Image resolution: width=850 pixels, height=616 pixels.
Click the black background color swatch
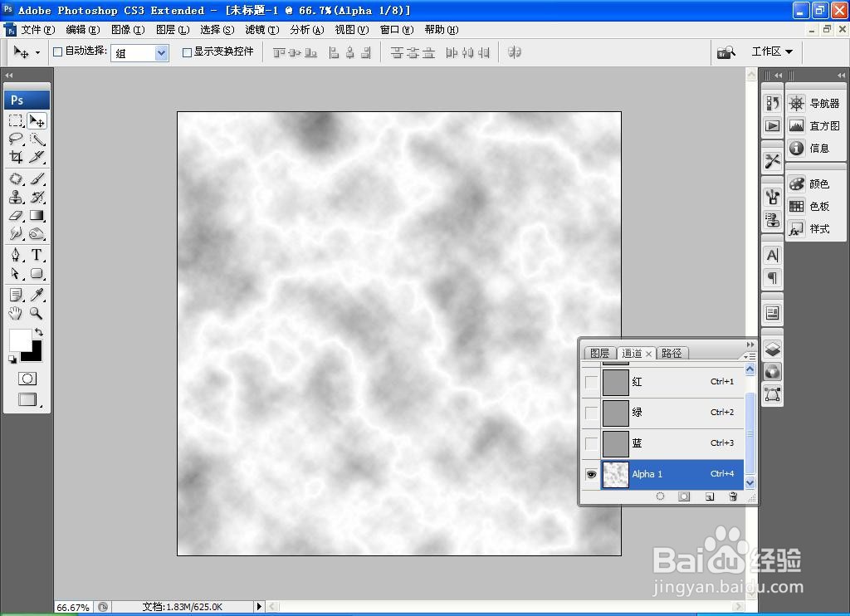(35, 354)
